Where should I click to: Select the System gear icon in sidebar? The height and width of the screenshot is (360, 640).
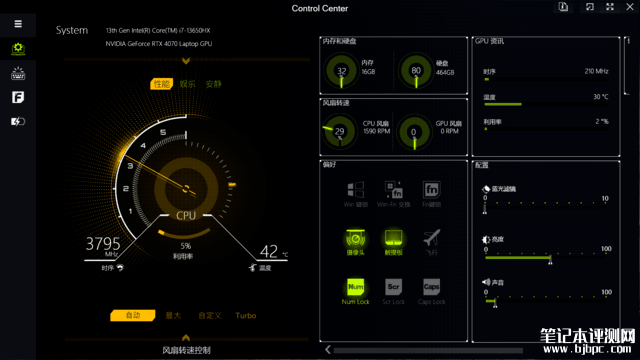[x=18, y=49]
